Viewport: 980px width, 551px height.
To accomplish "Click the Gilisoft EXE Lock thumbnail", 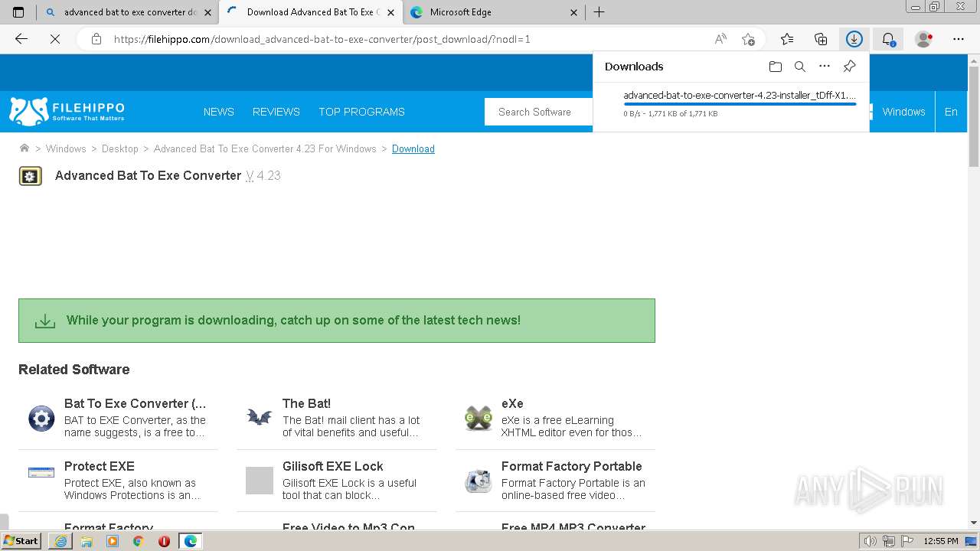I will (x=260, y=481).
